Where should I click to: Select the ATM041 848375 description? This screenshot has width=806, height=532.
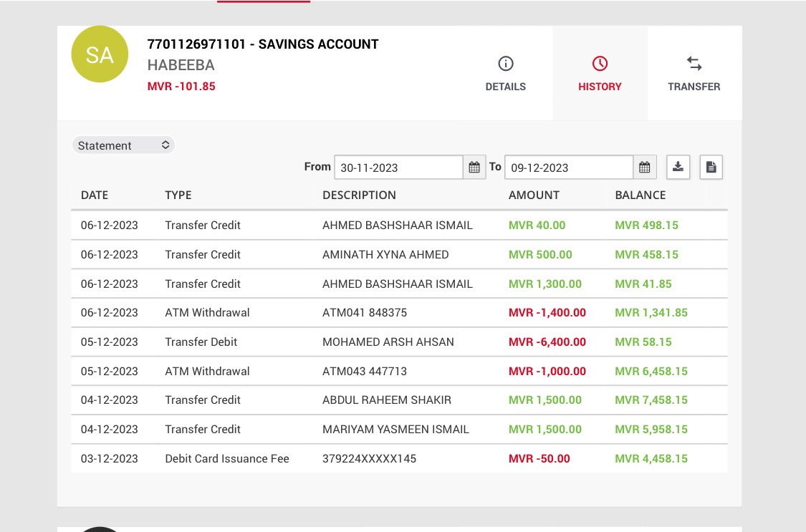[365, 313]
